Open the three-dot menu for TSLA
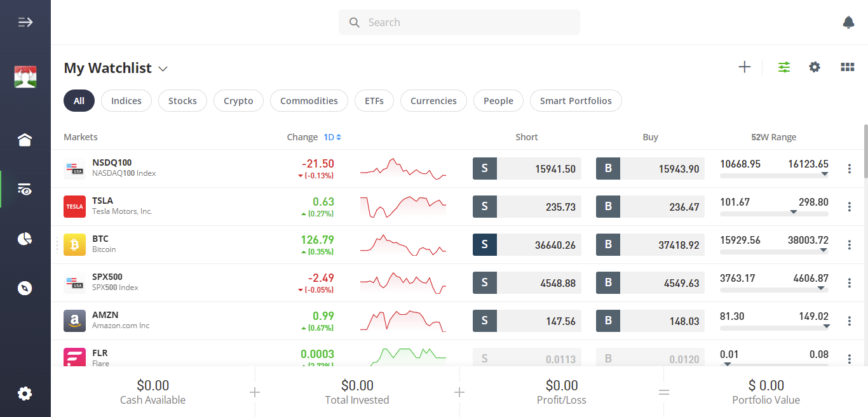Screen dimensions: 868x417 click(x=850, y=206)
